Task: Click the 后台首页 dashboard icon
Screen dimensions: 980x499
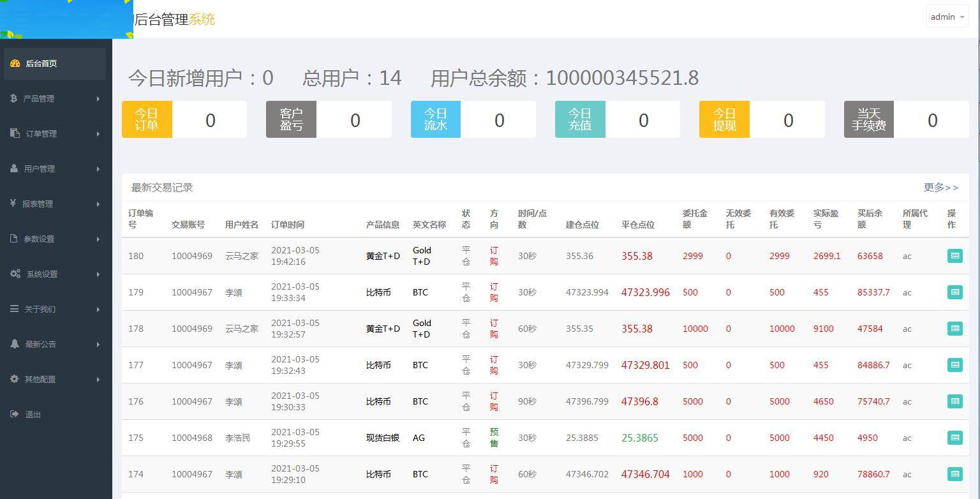Action: point(15,63)
